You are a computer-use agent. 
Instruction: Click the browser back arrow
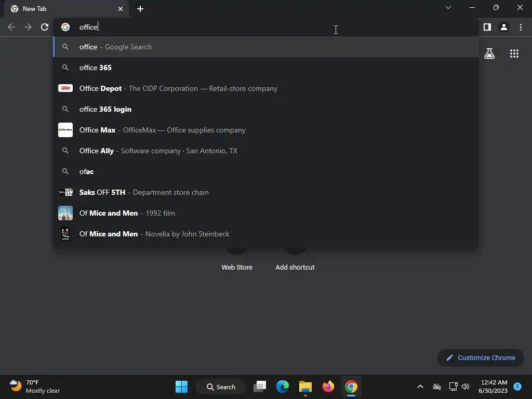(x=11, y=27)
